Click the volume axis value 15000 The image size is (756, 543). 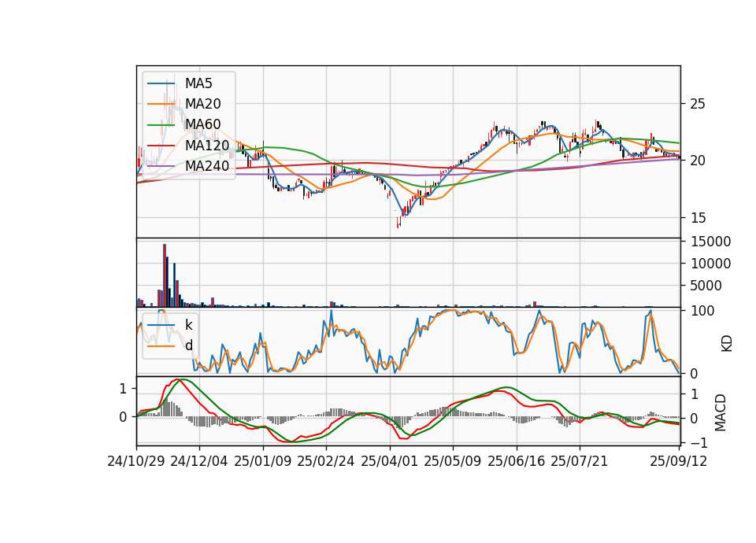click(710, 242)
